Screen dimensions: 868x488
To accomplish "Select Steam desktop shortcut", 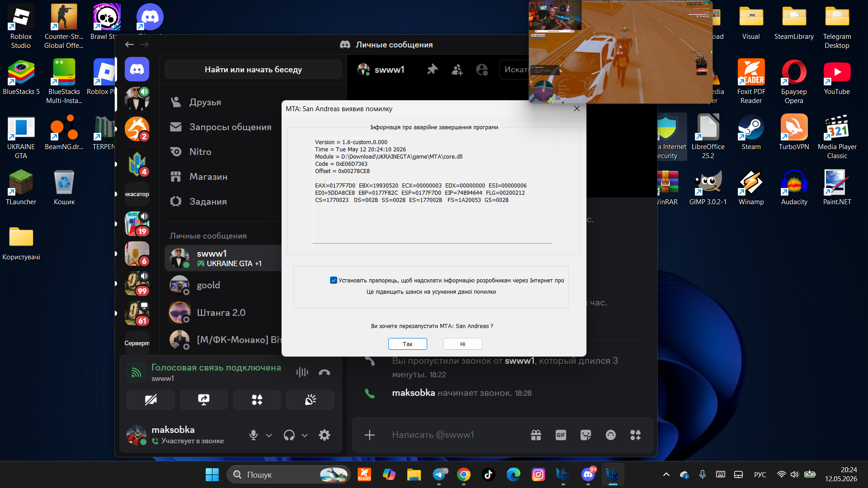I will point(751,133).
